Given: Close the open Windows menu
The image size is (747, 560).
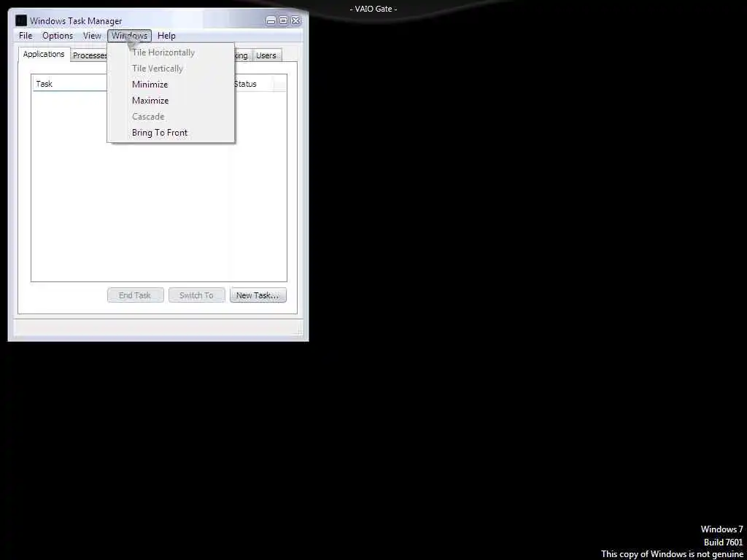Looking at the screenshot, I should 130,36.
